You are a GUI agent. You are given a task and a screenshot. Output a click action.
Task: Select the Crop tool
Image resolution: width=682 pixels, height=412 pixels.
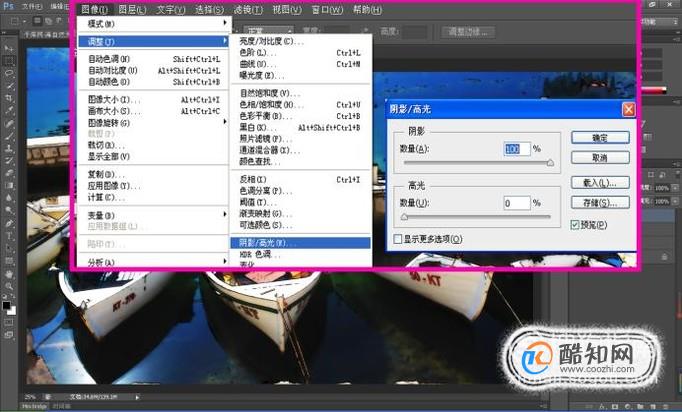pos(9,98)
